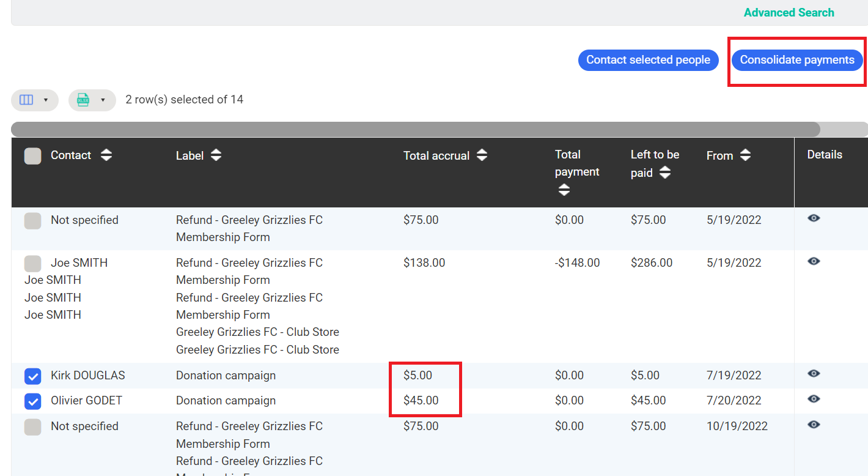Click Contact selected people button

(x=648, y=60)
